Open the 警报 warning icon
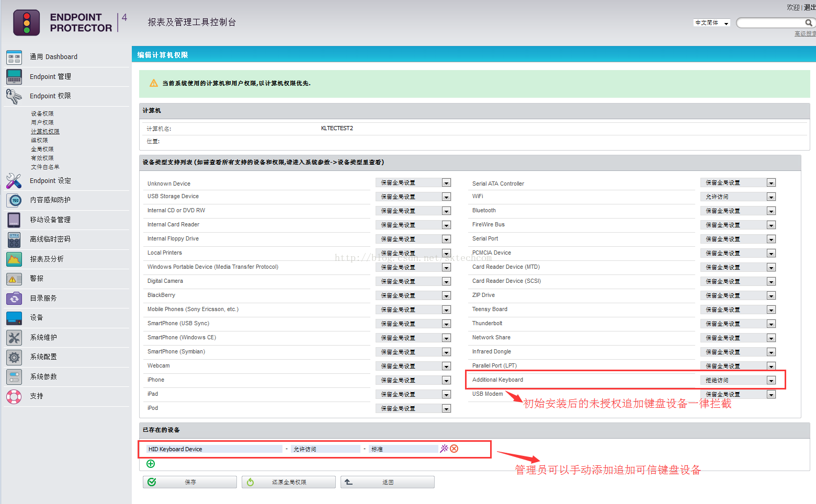 [x=14, y=279]
